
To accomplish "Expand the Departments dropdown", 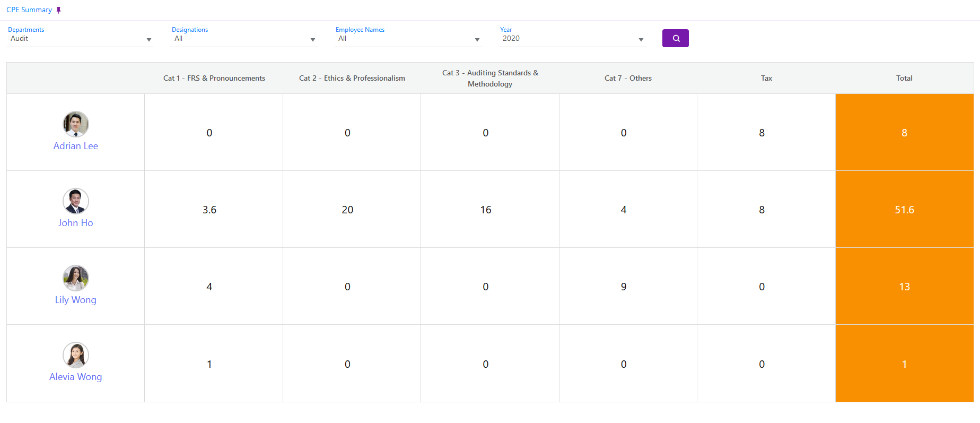I will tap(80, 39).
